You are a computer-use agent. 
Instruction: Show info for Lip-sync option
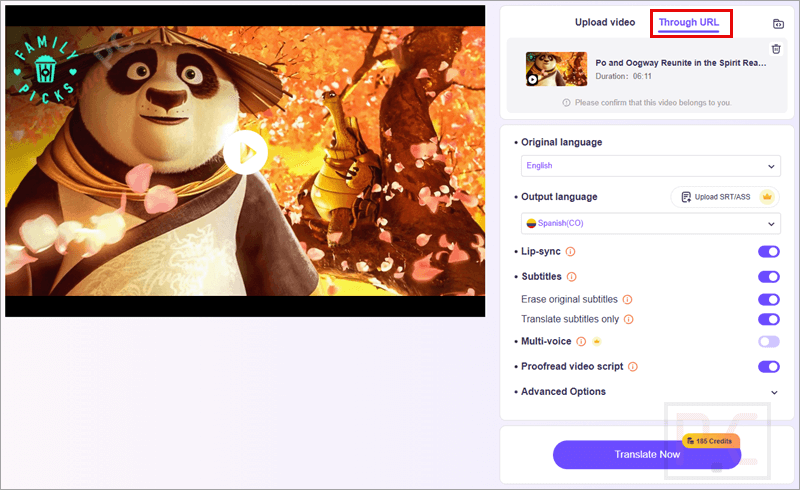point(570,252)
